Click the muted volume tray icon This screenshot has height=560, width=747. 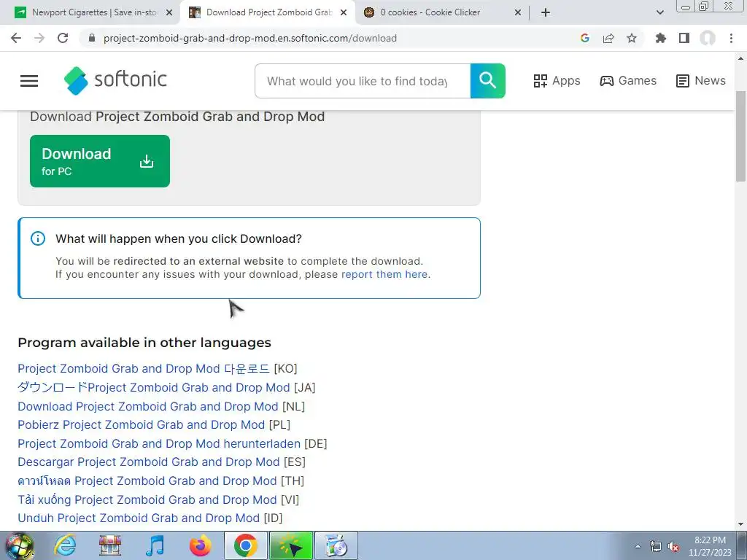(673, 547)
